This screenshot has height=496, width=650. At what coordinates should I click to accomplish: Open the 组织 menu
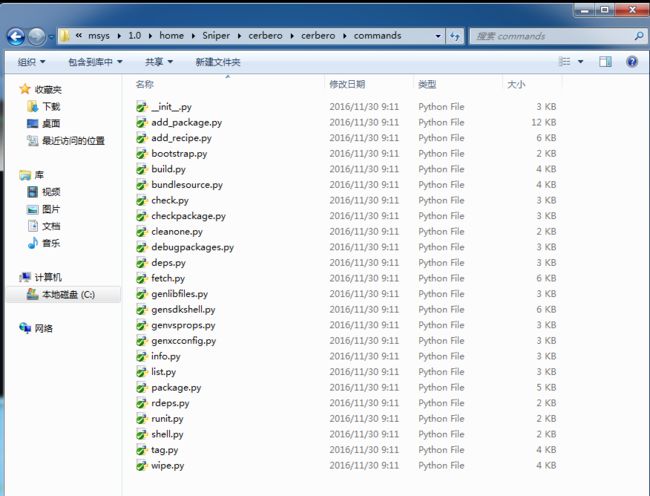tap(32, 62)
